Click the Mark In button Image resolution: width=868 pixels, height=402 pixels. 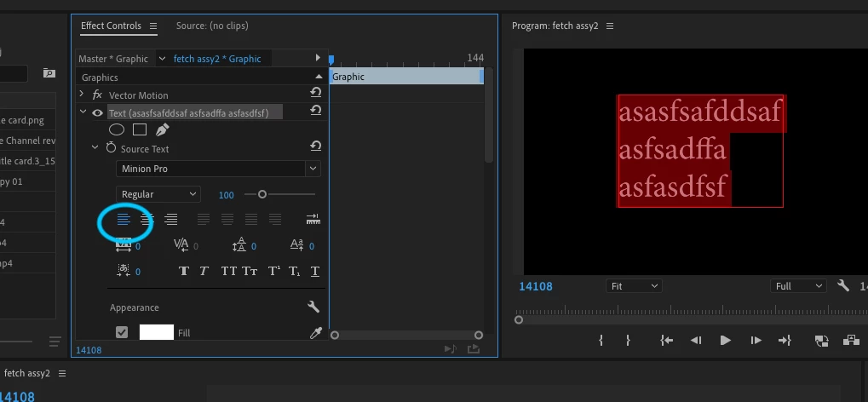click(x=601, y=341)
